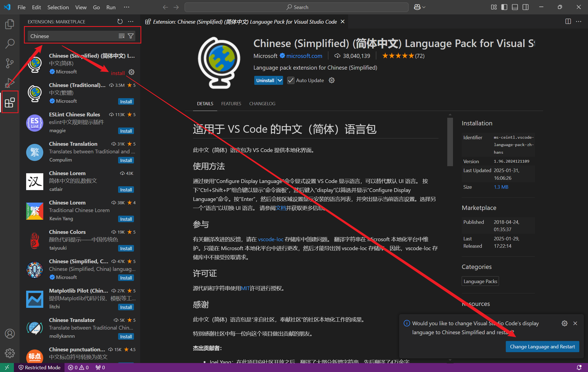Click the extension settings gear beside Auto Update
588x372 pixels.
tap(332, 80)
